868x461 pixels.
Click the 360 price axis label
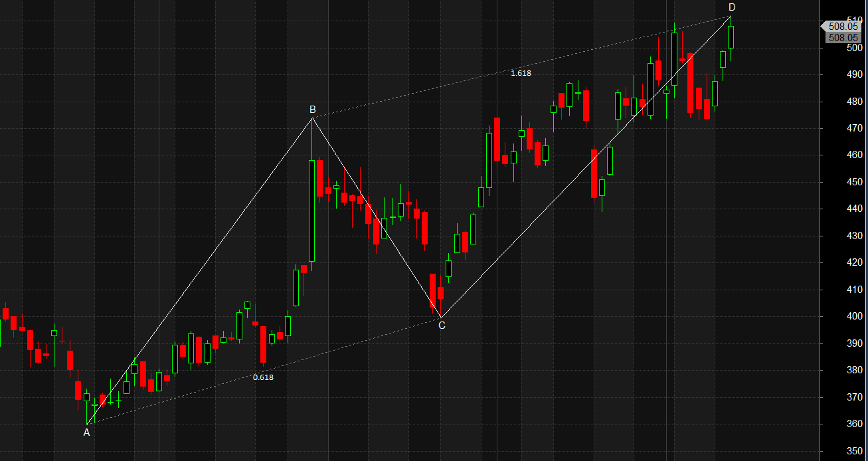tap(854, 424)
